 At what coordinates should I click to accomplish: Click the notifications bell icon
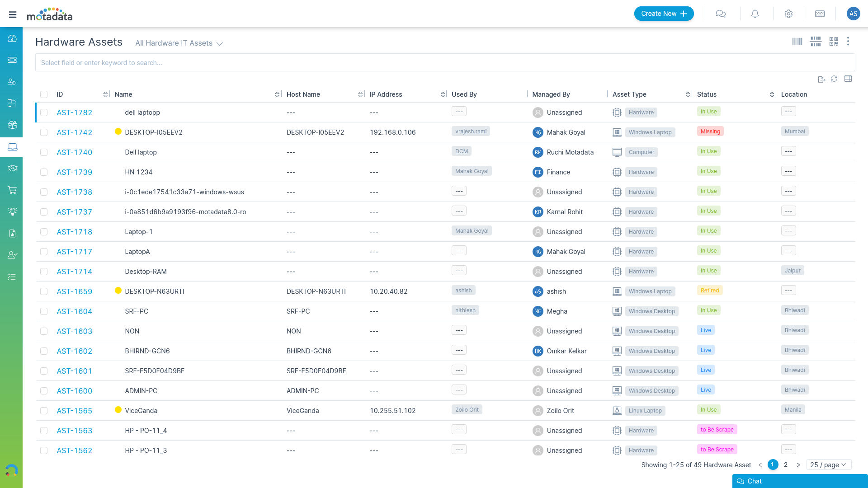(755, 14)
